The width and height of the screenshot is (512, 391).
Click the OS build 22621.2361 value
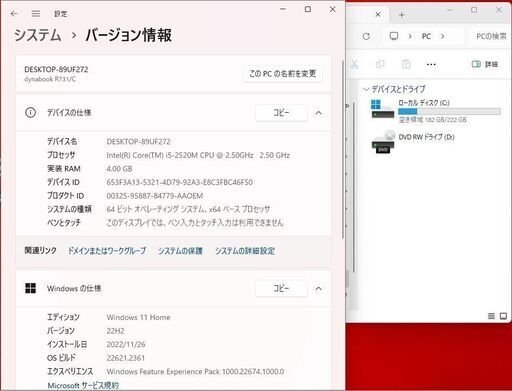point(126,358)
